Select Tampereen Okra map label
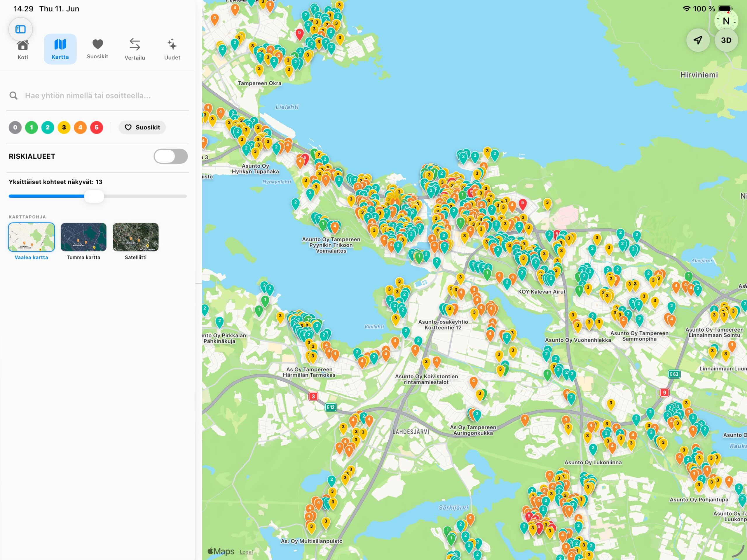The width and height of the screenshot is (747, 560). tap(260, 83)
